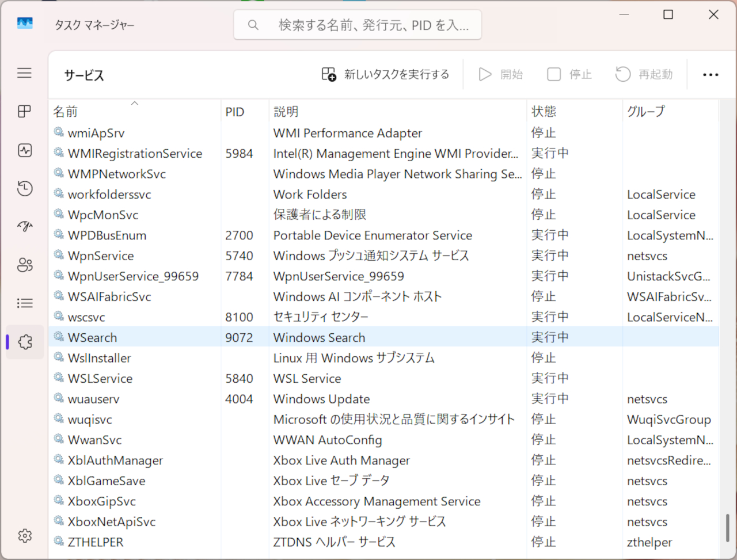737x560 pixels.
Task: Click PID 9072 of WSearch
Action: [x=239, y=338]
